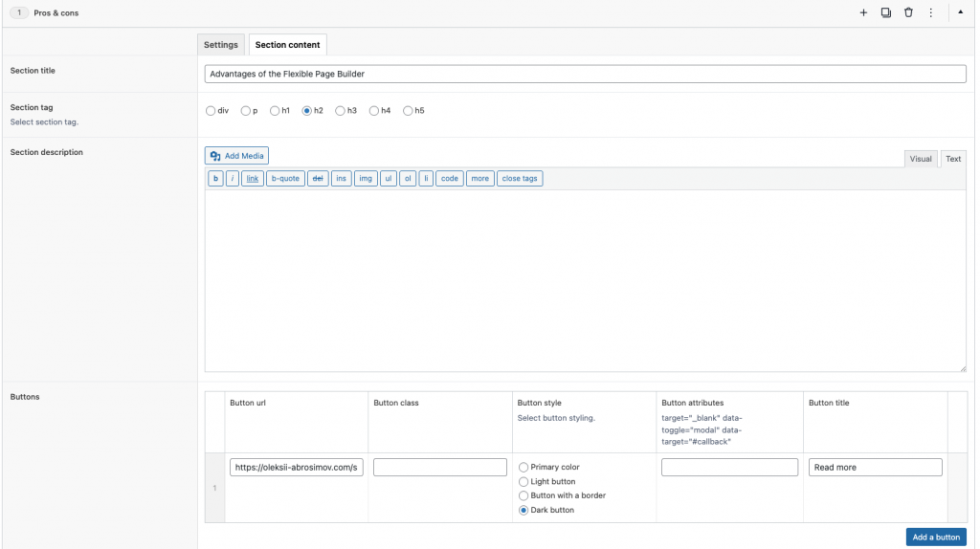Select Primary color button style
The height and width of the screenshot is (549, 980).
pyautogui.click(x=523, y=467)
